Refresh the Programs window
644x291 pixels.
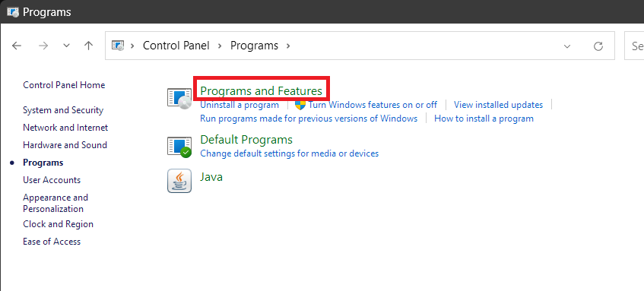tap(598, 46)
